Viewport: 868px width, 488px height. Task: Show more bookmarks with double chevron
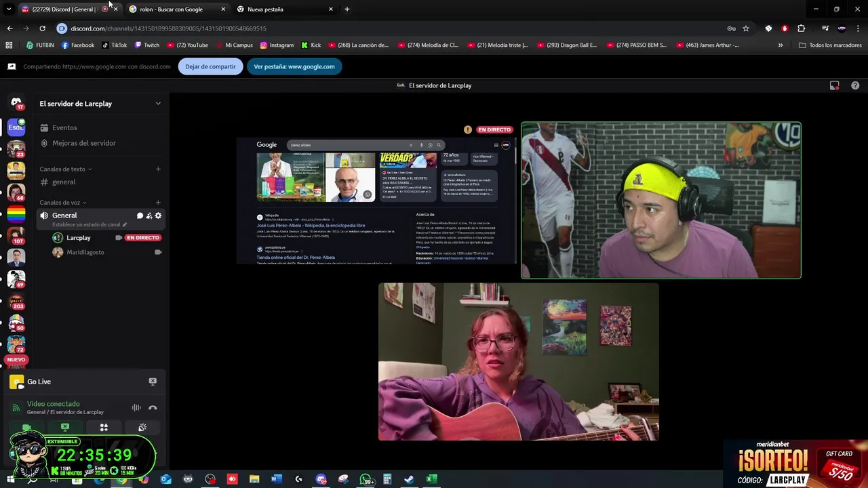pyautogui.click(x=781, y=45)
